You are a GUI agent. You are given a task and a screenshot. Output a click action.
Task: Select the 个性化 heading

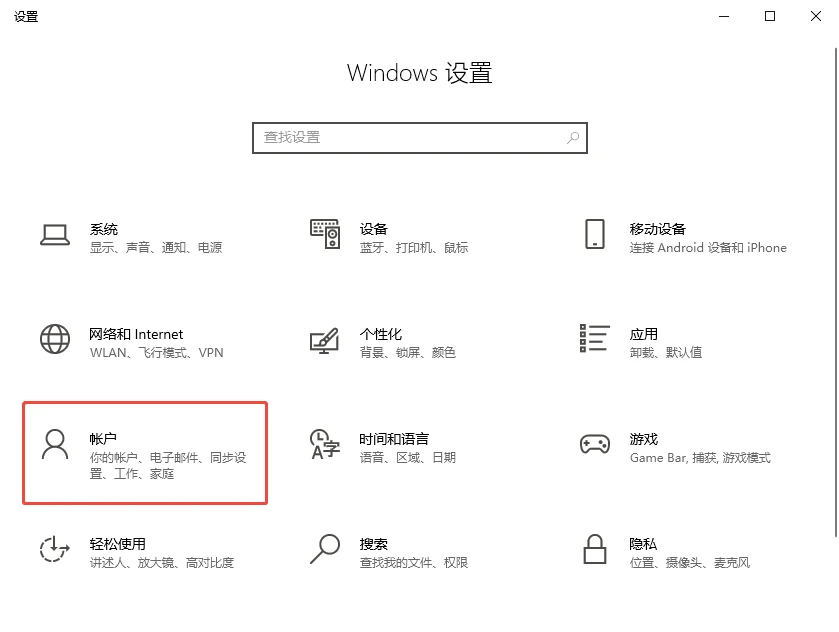click(380, 334)
